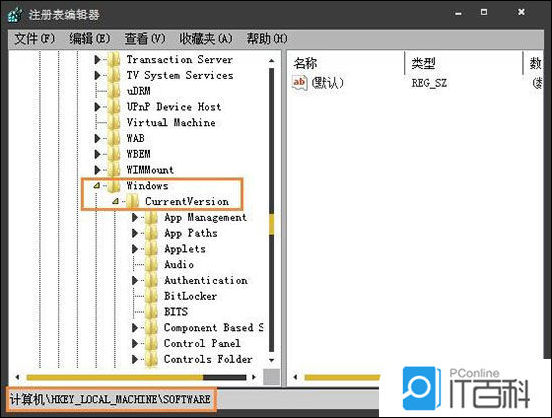Expand the Controls Folder key
Screen dimensions: 552x418
(135, 359)
